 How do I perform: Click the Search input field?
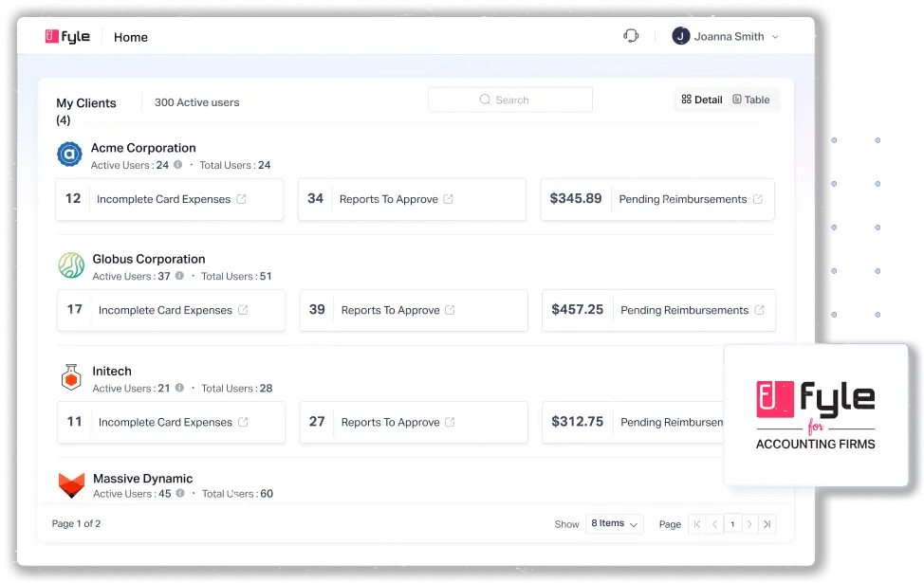(x=510, y=100)
